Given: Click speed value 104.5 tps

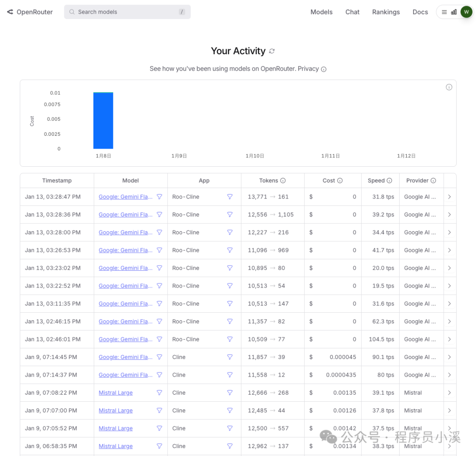Looking at the screenshot, I should pyautogui.click(x=381, y=339).
